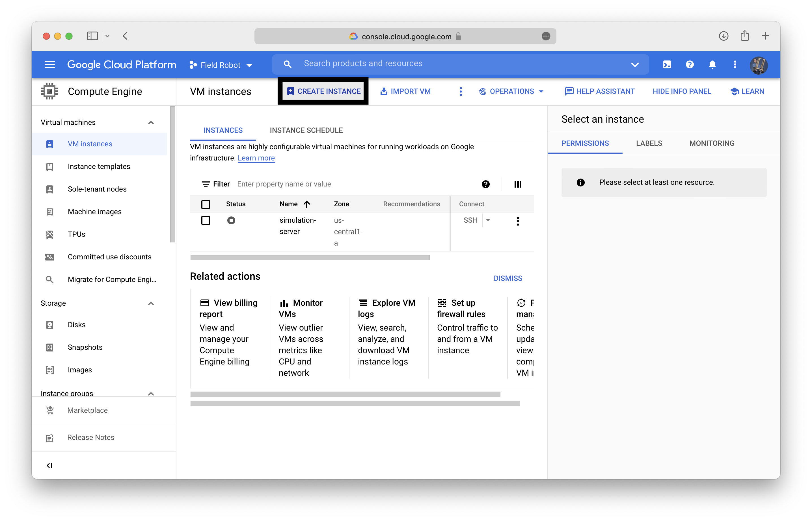
Task: Open filter help question mark icon
Action: (x=485, y=184)
